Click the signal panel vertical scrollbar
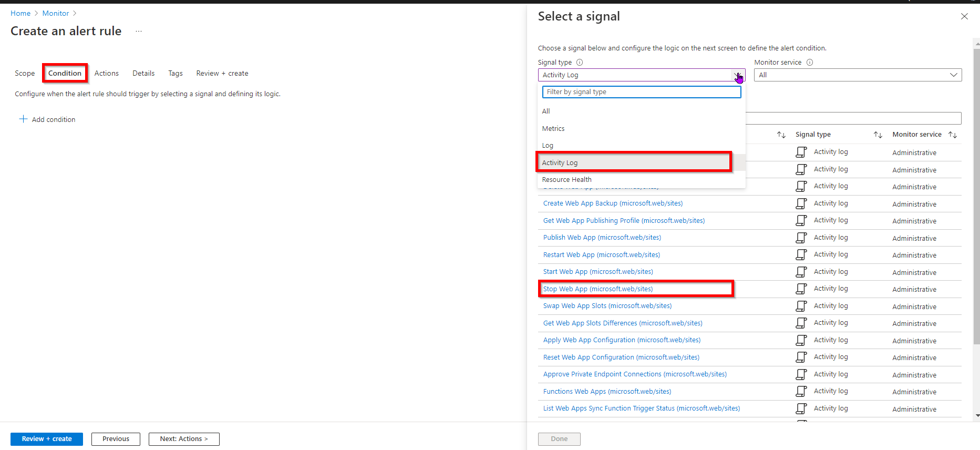 [977, 197]
